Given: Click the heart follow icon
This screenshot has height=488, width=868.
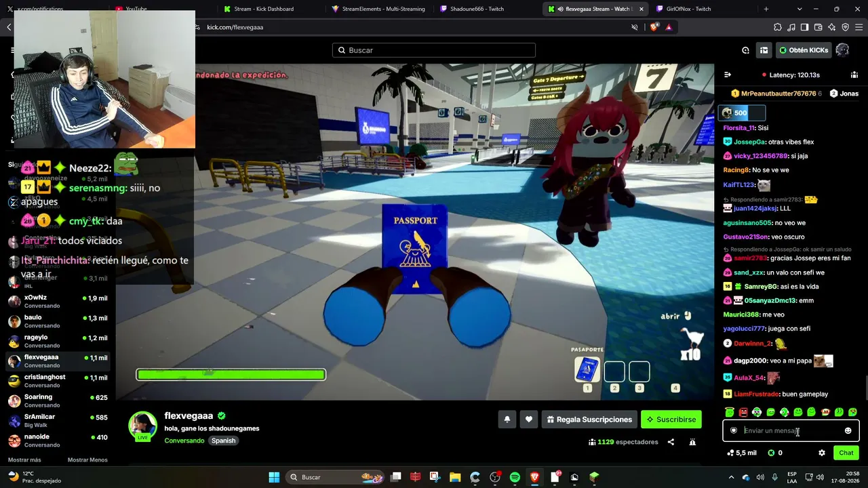Looking at the screenshot, I should (529, 420).
